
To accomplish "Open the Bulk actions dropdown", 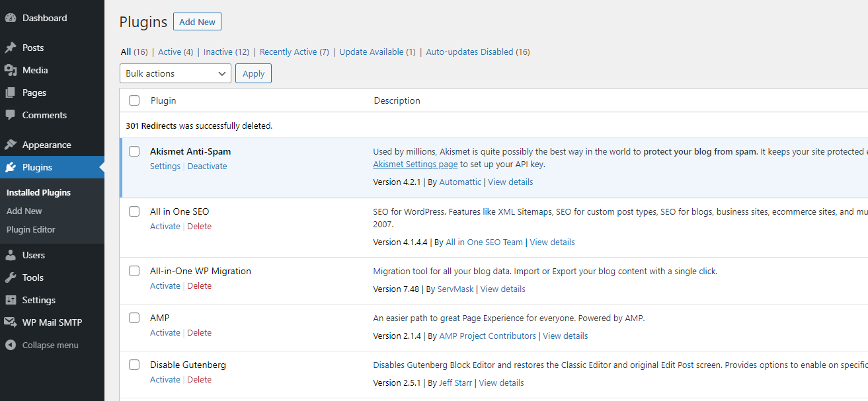I will [x=175, y=73].
